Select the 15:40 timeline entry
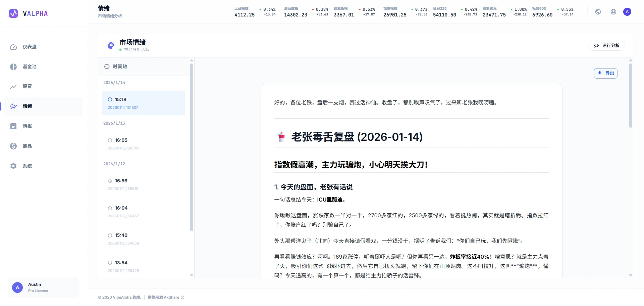This screenshot has width=644, height=306. (144, 239)
